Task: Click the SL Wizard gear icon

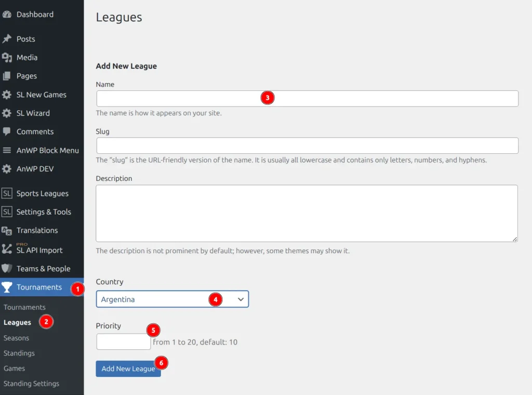Action: point(7,113)
